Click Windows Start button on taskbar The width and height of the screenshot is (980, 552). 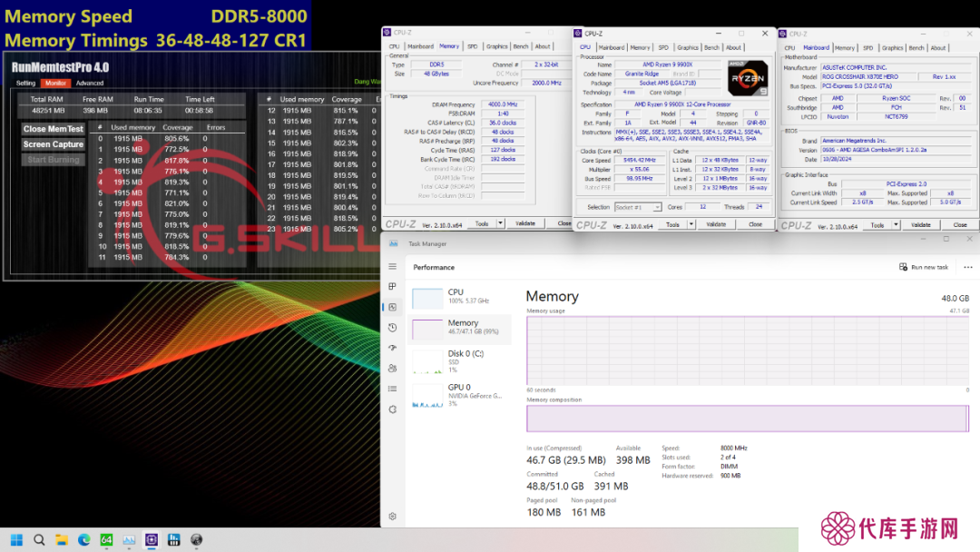pyautogui.click(x=17, y=539)
